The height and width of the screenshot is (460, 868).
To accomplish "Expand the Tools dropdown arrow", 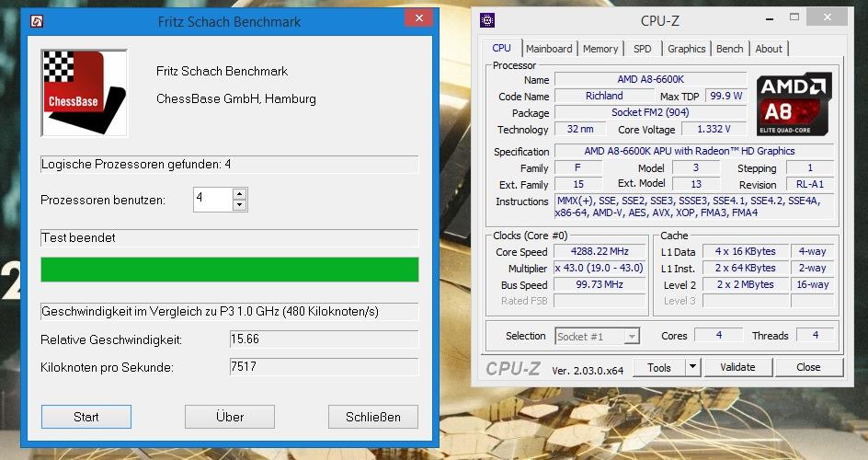I will (693, 368).
